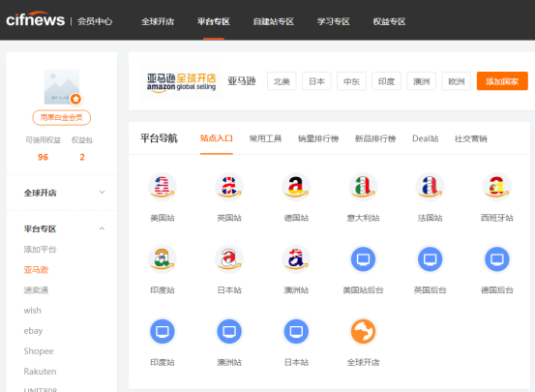Click the 亚马逊 title beside the banner
The height and width of the screenshot is (392, 535).
[x=242, y=81]
